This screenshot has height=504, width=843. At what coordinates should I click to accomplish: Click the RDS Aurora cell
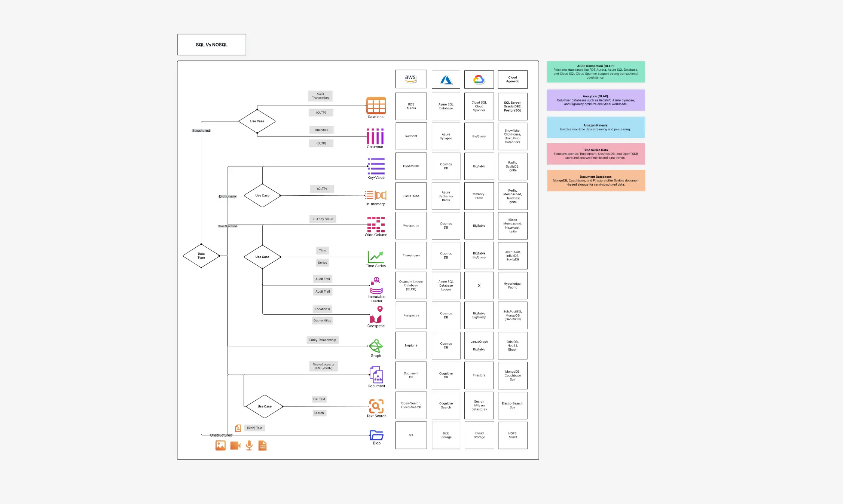point(411,106)
